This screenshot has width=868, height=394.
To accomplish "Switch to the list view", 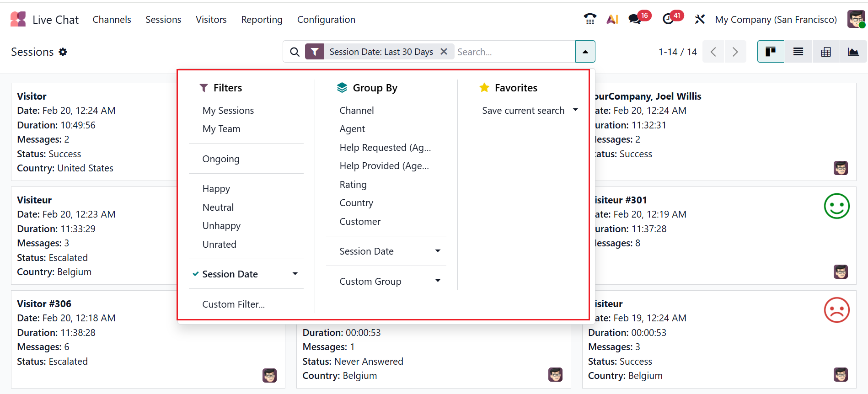I will point(798,52).
